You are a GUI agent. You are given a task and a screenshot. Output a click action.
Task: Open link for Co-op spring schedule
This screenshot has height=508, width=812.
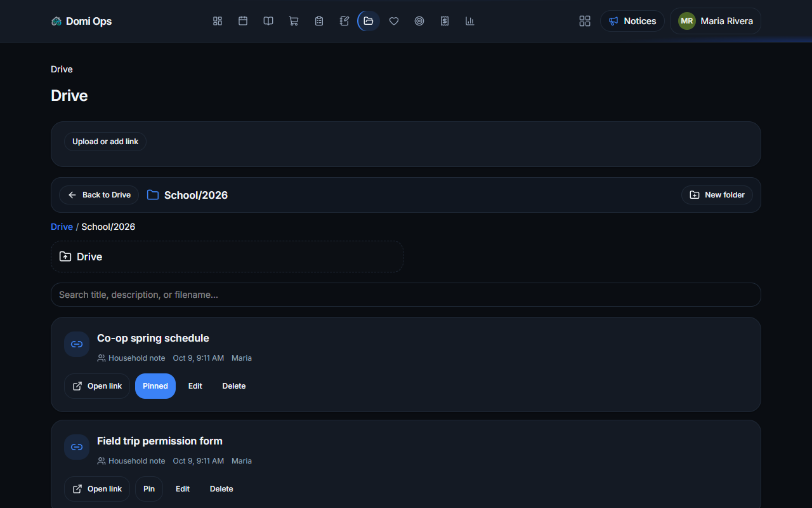click(97, 386)
